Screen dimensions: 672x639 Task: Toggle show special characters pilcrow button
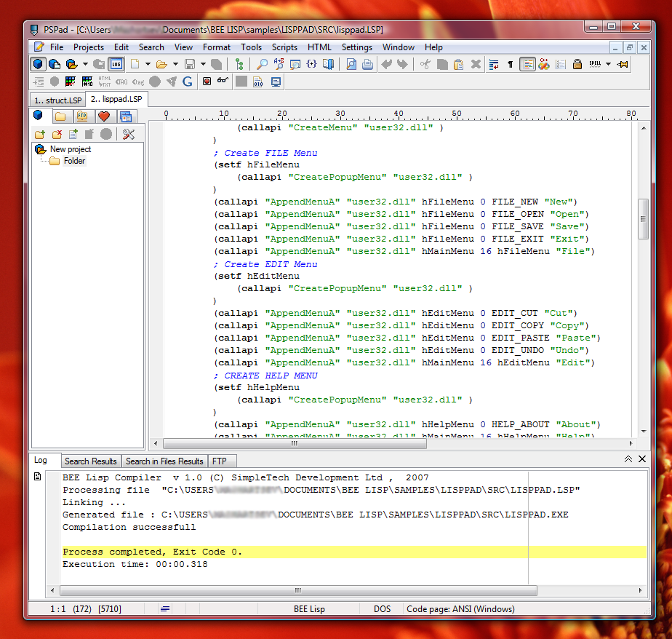tap(511, 64)
